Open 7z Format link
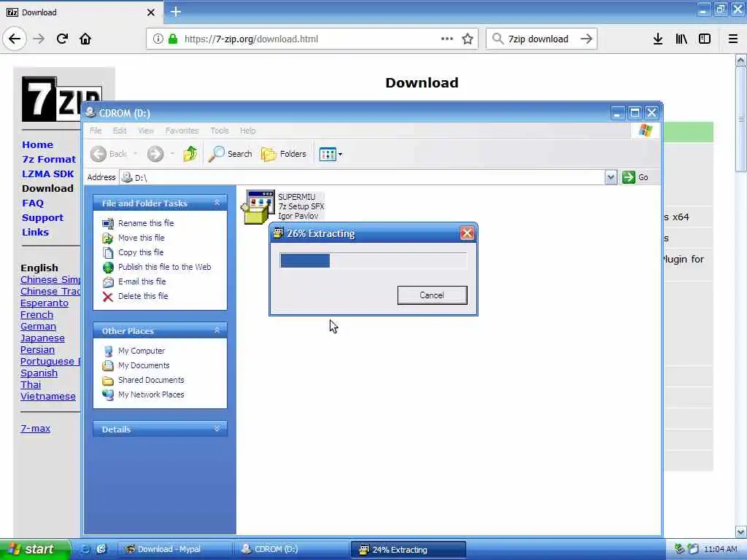 49,160
